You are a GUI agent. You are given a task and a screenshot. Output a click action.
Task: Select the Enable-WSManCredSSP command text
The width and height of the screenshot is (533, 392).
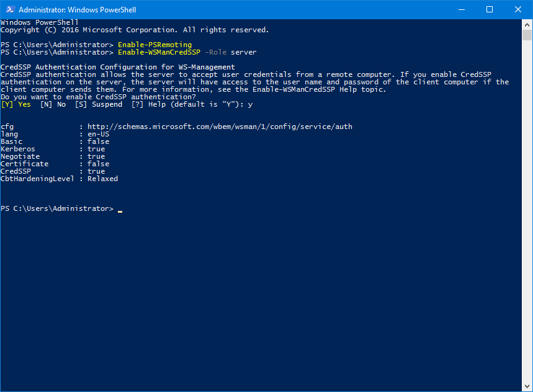(159, 51)
